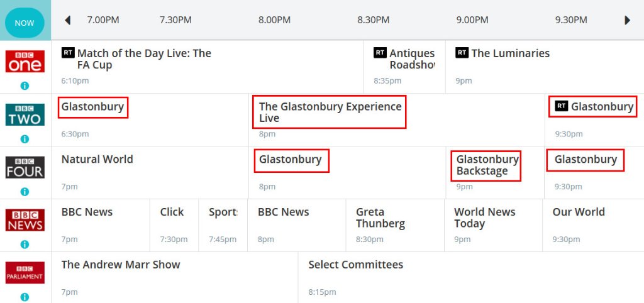Screen dimensions: 644x303
Task: Show info for BBC One channel
Action: pyautogui.click(x=25, y=86)
